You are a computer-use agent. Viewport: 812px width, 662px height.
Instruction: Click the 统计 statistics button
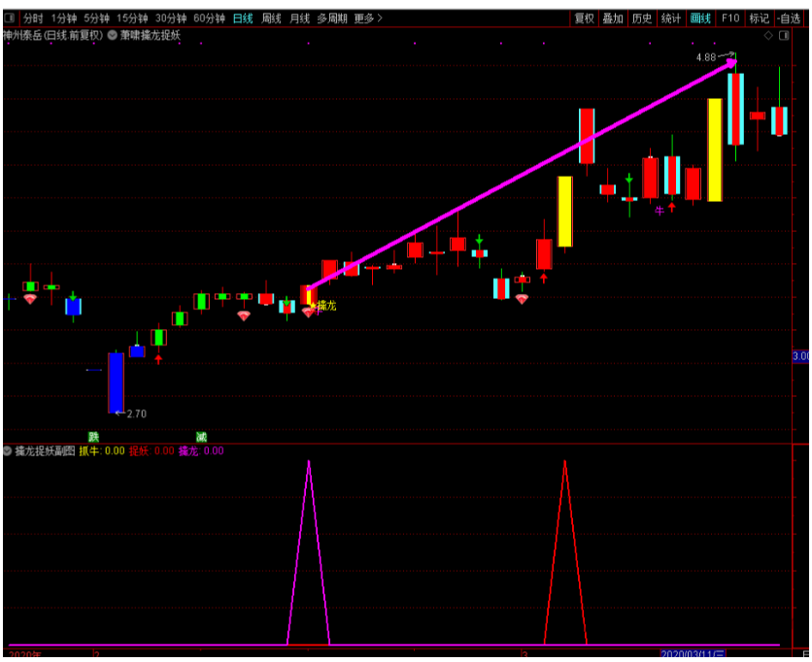[671, 18]
